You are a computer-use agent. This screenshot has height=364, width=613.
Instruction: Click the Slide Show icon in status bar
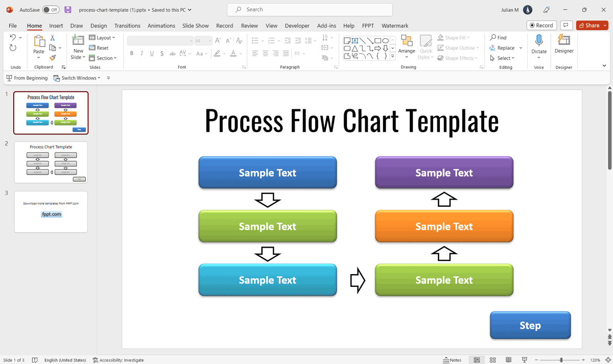(x=525, y=360)
